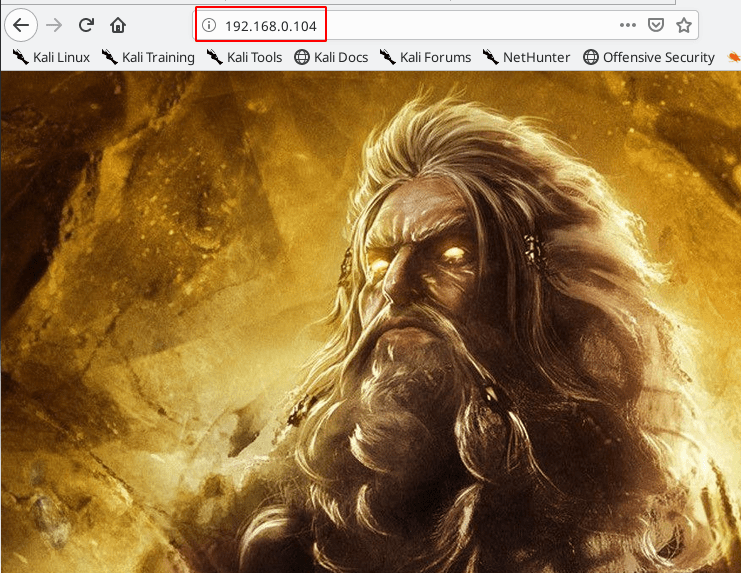Click the bearded figure image on the page

(370, 322)
